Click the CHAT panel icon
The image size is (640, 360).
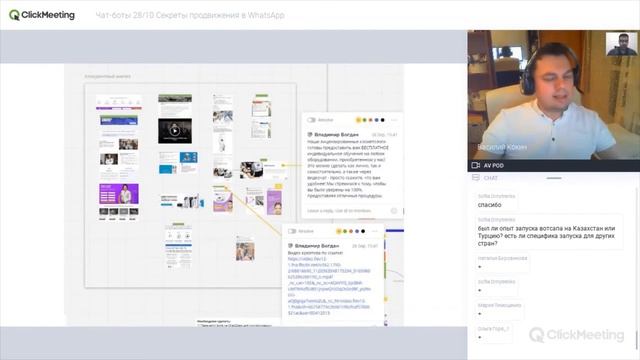(476, 178)
